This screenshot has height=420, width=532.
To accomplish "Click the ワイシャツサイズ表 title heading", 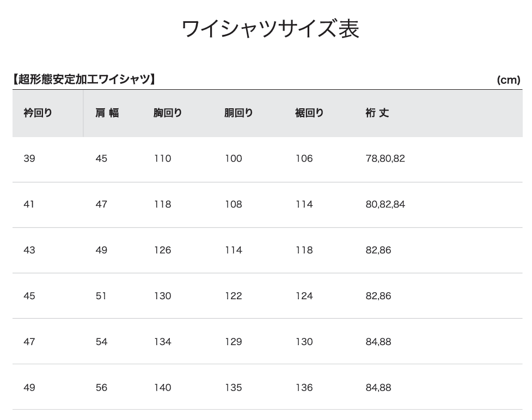I will coord(271,29).
